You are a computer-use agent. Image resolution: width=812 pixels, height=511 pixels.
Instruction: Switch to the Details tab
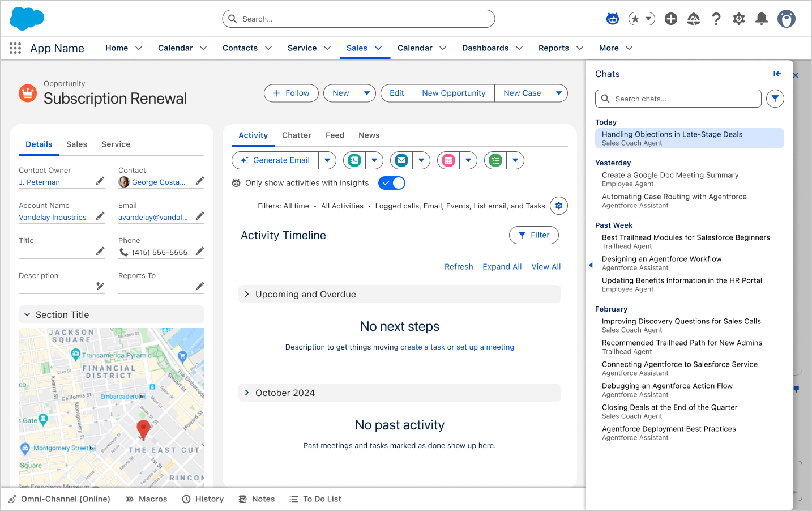[x=39, y=144]
